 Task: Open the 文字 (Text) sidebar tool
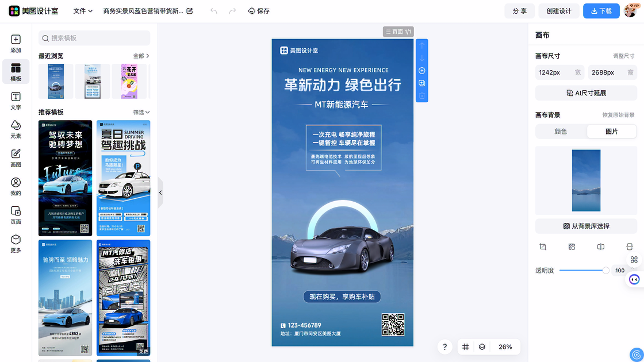pyautogui.click(x=16, y=100)
